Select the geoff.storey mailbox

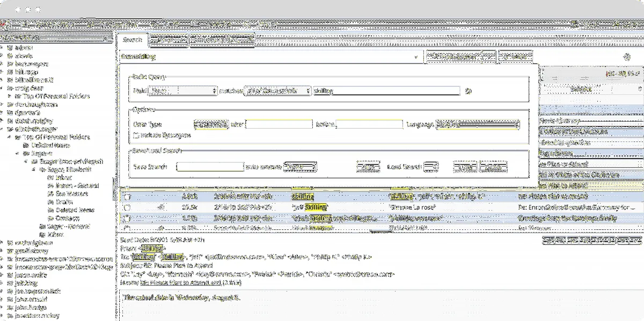coord(32,251)
